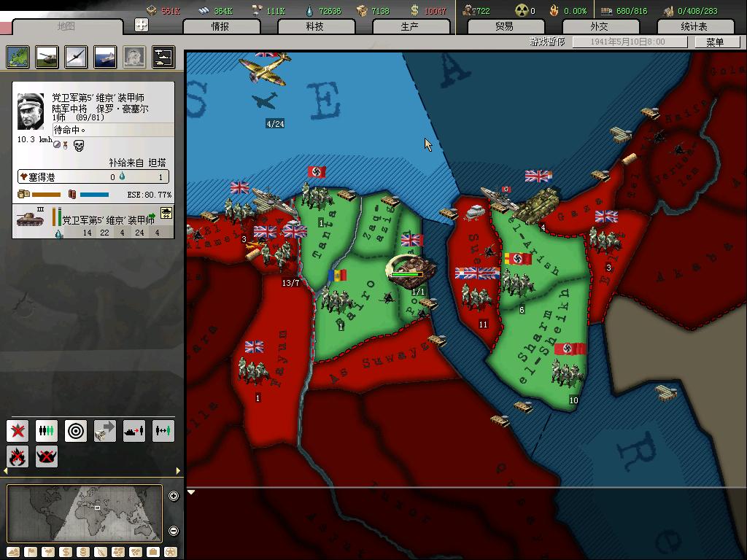Collapse the message log white triangle

point(191,492)
